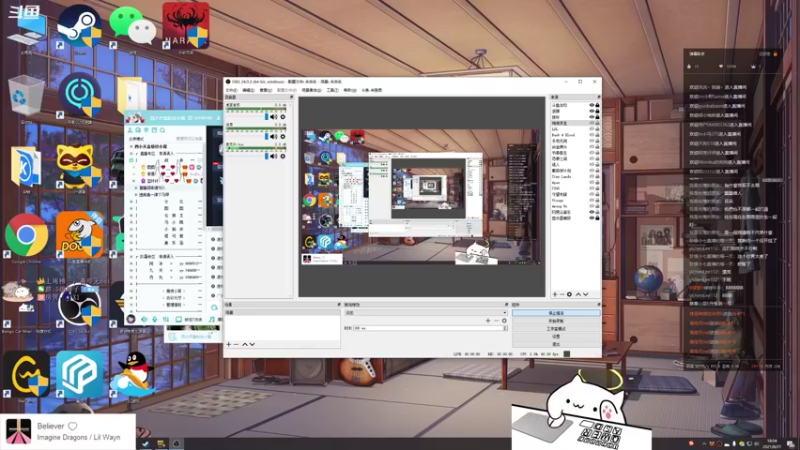Toggle visibility eye of the Apex source
This screenshot has height=450, width=800.
click(592, 183)
